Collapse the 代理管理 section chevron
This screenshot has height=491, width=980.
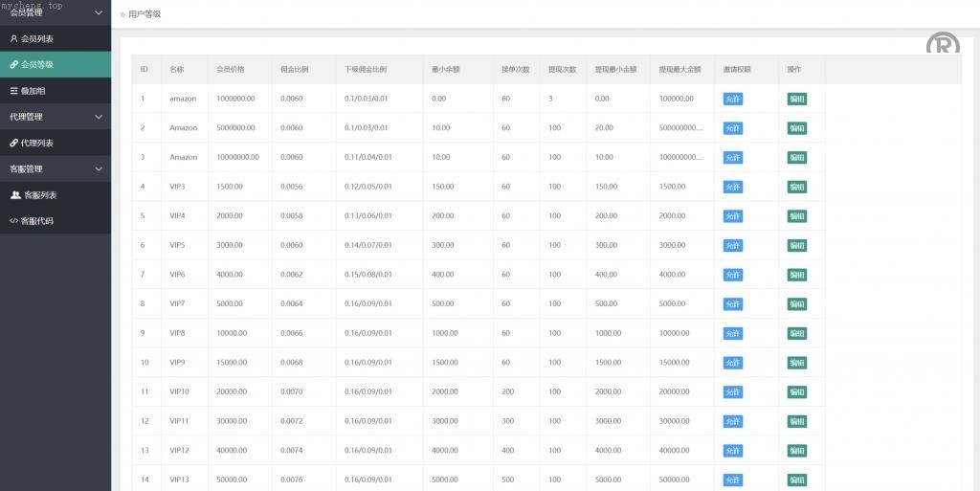(x=99, y=117)
